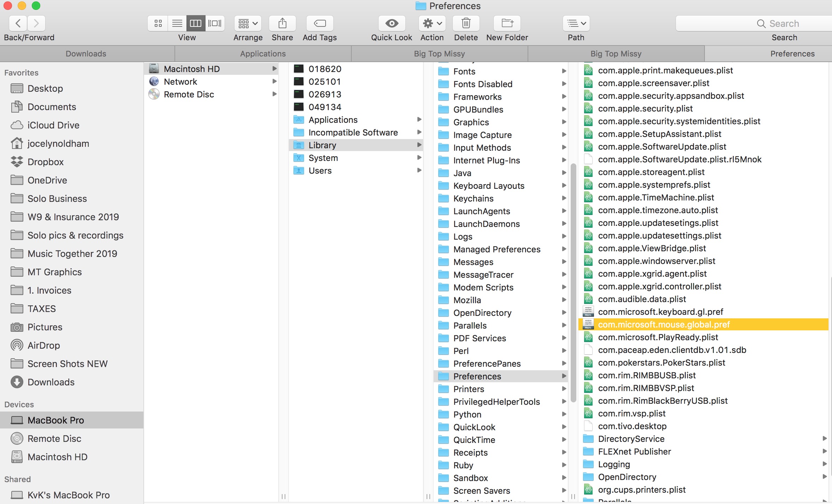This screenshot has height=504, width=832.
Task: Open the Path dropdown button
Action: point(576,23)
